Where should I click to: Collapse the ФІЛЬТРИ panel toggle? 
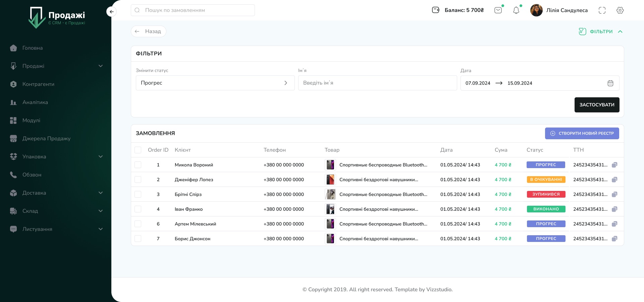(x=620, y=32)
